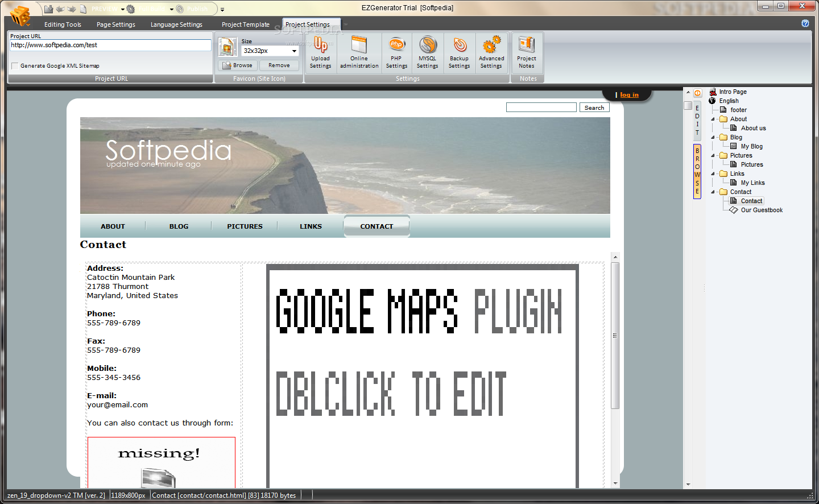
Task: Click the orange panel toggle icon above EDIT
Action: [697, 93]
